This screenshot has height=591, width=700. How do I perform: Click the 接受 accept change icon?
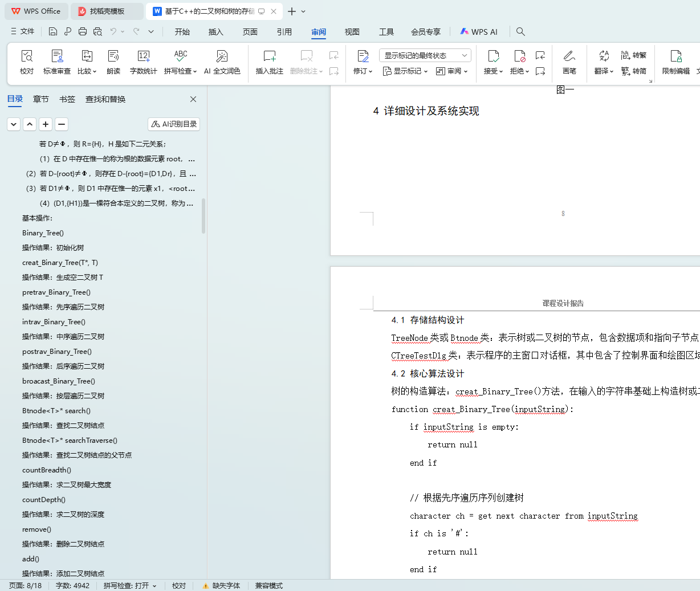(493, 56)
